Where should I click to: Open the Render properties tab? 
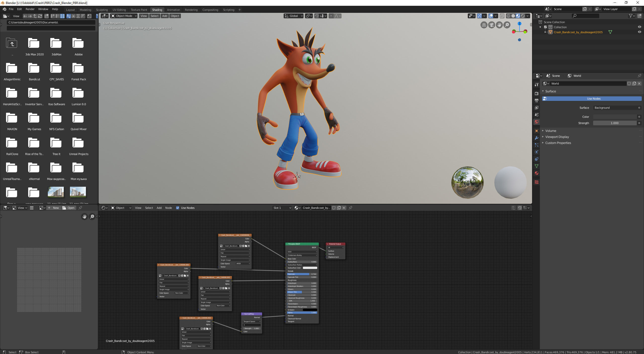(x=537, y=93)
